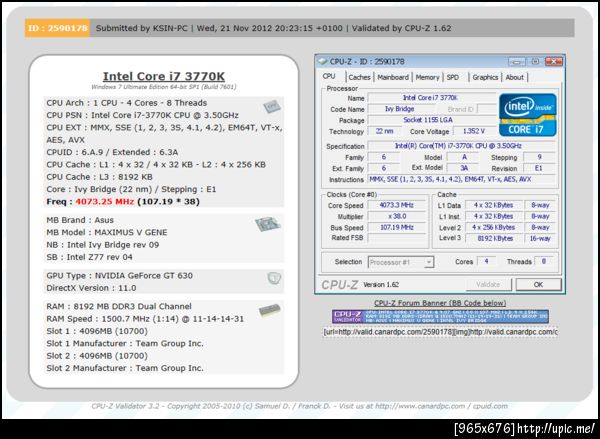The width and height of the screenshot is (600, 439).
Task: Click the Cores count field
Action: [x=486, y=261]
